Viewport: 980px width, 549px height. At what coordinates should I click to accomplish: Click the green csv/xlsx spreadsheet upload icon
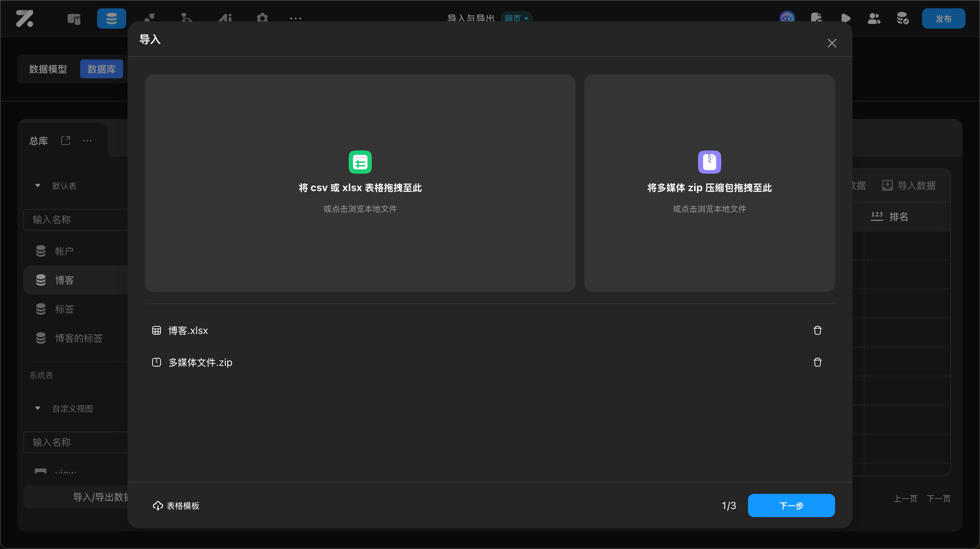pos(360,162)
